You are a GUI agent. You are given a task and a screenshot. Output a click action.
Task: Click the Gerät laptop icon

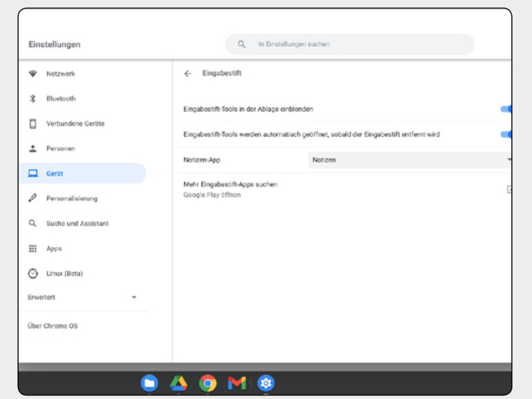(33, 173)
